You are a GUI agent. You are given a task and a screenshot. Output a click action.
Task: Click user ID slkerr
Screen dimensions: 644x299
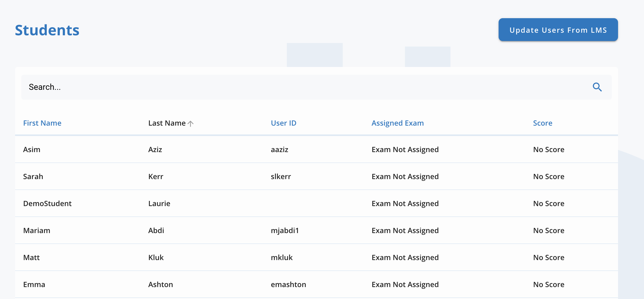click(281, 176)
